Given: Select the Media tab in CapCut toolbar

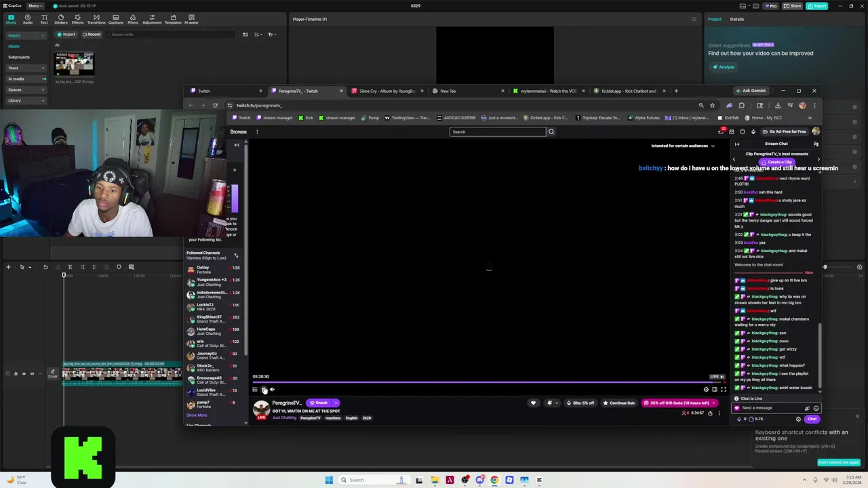Looking at the screenshot, I should [11, 19].
